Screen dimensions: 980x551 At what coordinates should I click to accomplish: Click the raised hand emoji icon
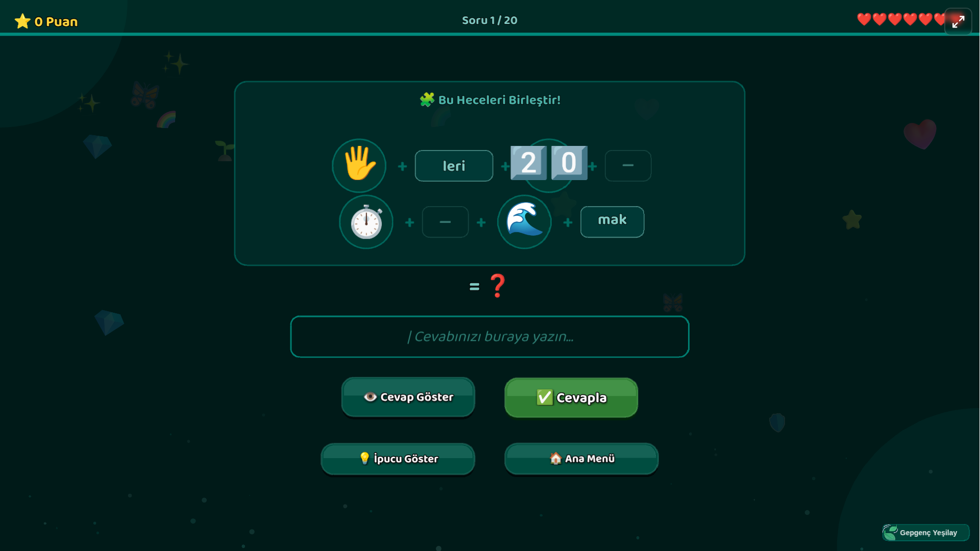coord(359,165)
